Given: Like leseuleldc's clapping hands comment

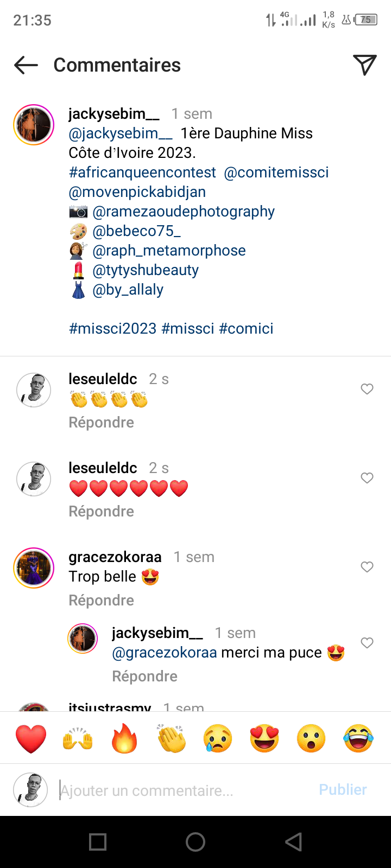Looking at the screenshot, I should (367, 389).
